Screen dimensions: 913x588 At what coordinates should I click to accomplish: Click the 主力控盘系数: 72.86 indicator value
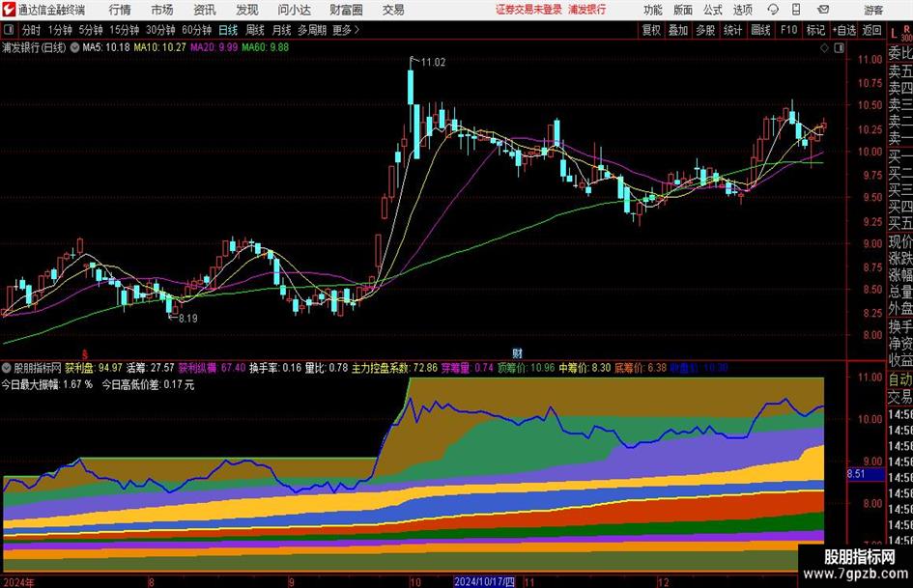click(394, 368)
